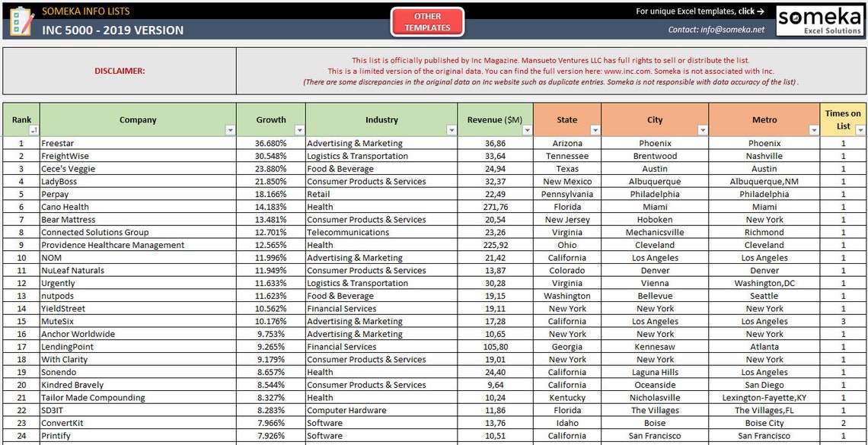
Task: Select the NOM company cell
Action: pyautogui.click(x=138, y=258)
